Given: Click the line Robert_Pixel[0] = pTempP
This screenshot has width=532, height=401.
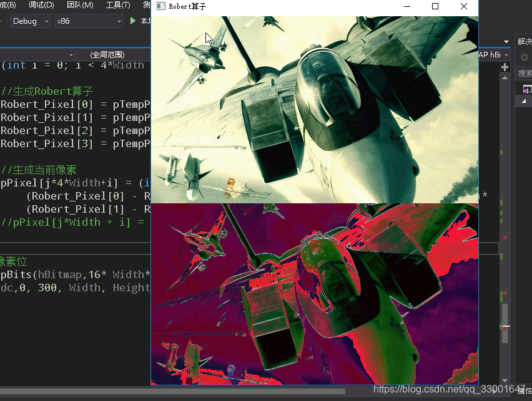Looking at the screenshot, I should [x=75, y=104].
